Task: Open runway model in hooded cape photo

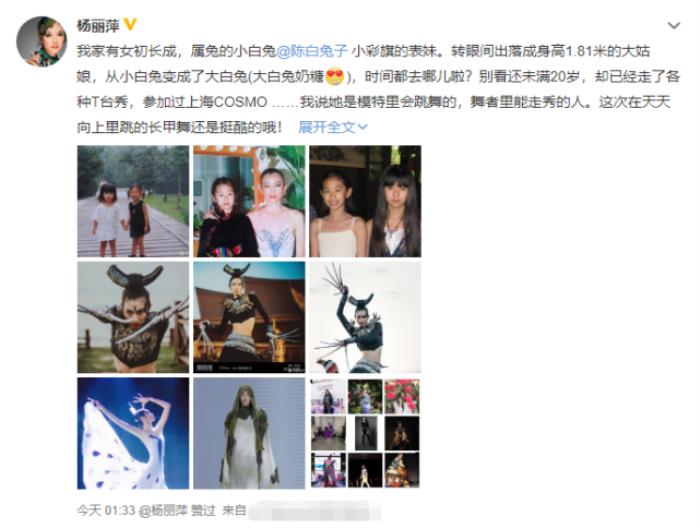Action: click(249, 433)
